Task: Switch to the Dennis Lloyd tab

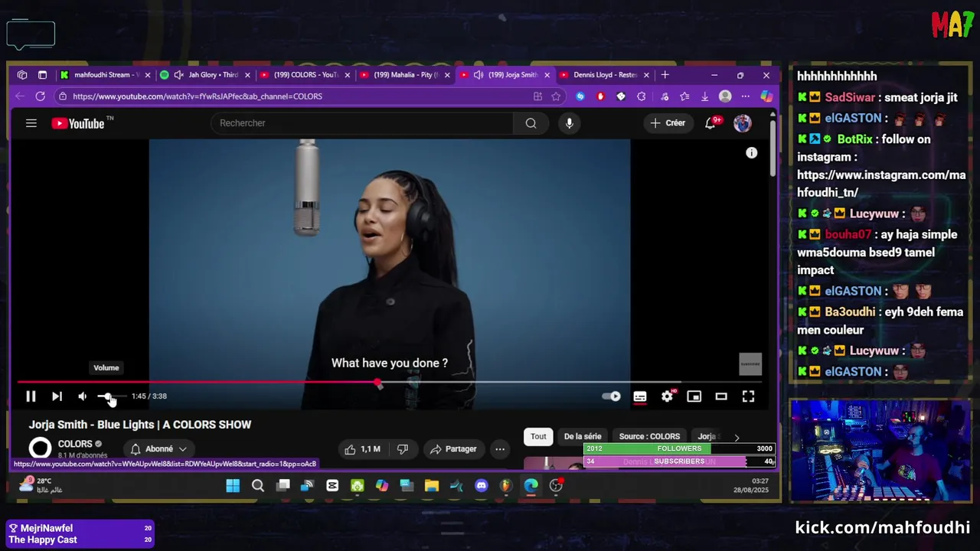Action: (x=605, y=75)
